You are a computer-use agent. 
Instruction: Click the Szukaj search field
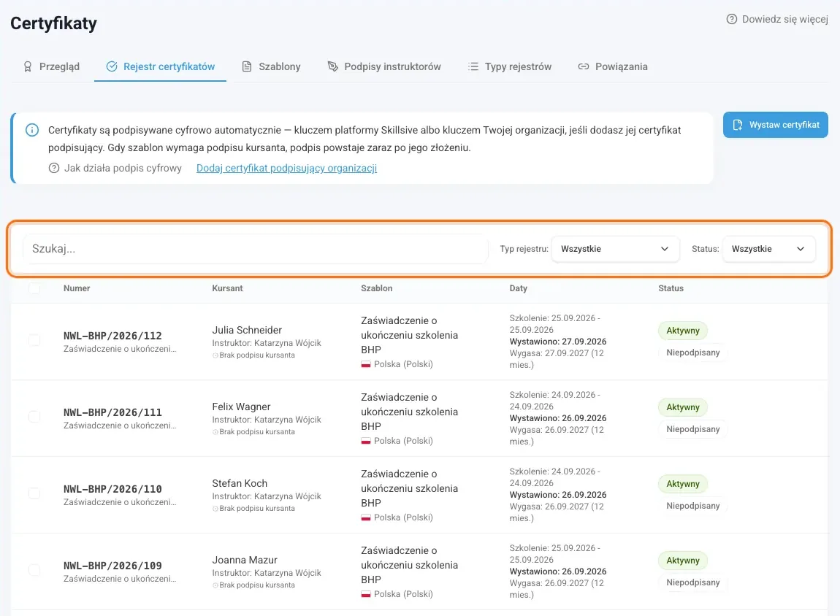click(255, 249)
